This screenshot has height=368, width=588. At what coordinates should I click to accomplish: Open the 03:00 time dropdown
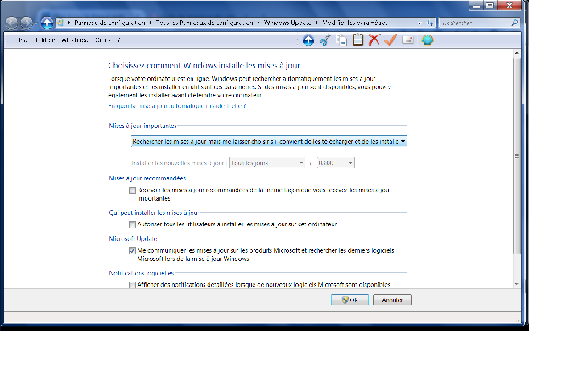coord(336,163)
